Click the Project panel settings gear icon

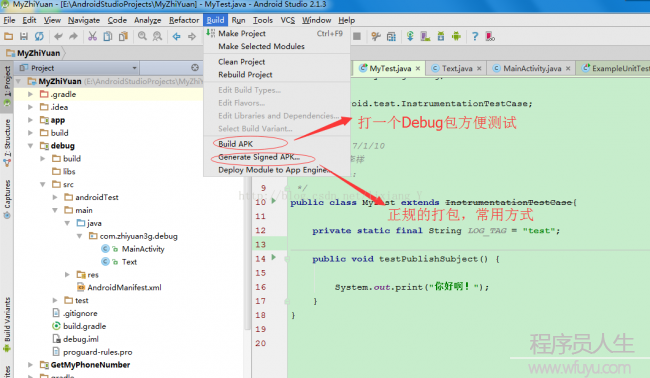[x=195, y=68]
